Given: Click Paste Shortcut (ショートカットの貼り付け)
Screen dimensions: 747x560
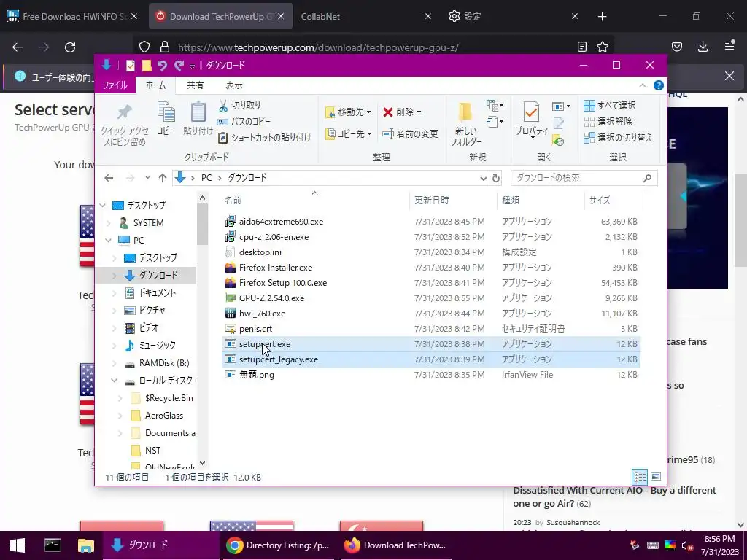Looking at the screenshot, I should pyautogui.click(x=264, y=138).
